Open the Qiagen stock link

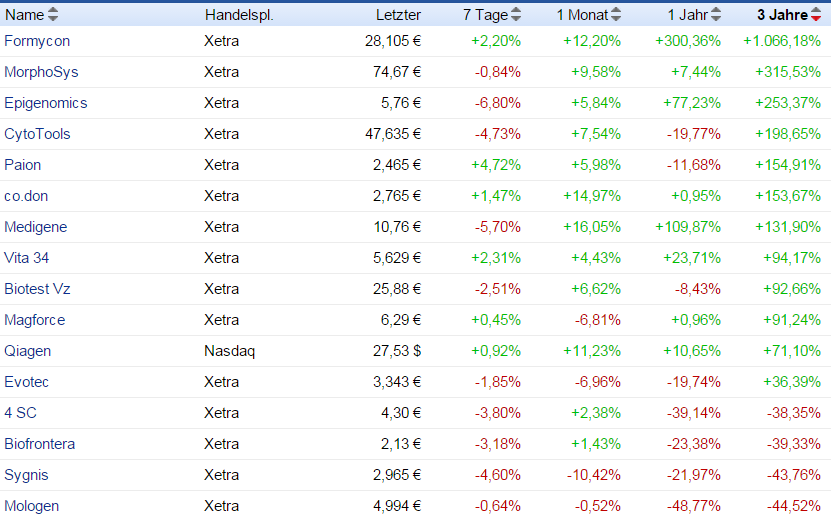pos(28,351)
